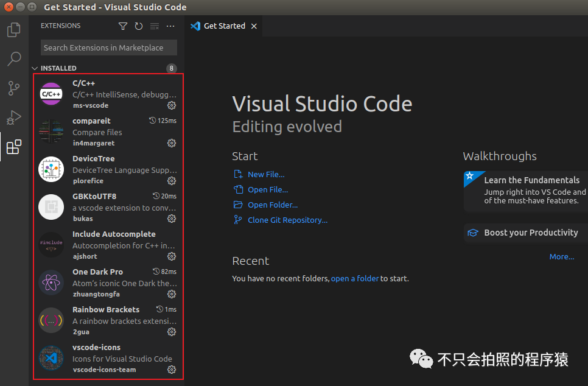Click One Dark Pro 82ms activation time
Image resolution: width=588 pixels, height=386 pixels.
[x=164, y=272]
